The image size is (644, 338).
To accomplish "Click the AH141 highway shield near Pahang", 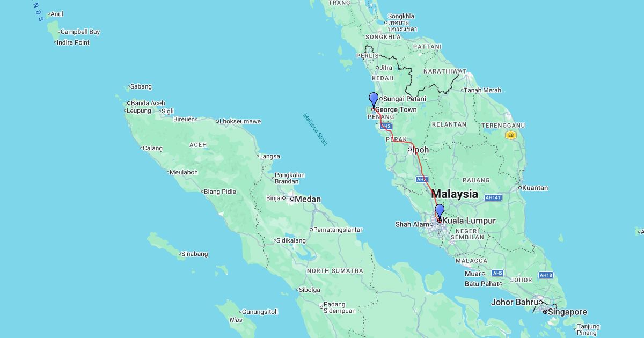I will 492,197.
